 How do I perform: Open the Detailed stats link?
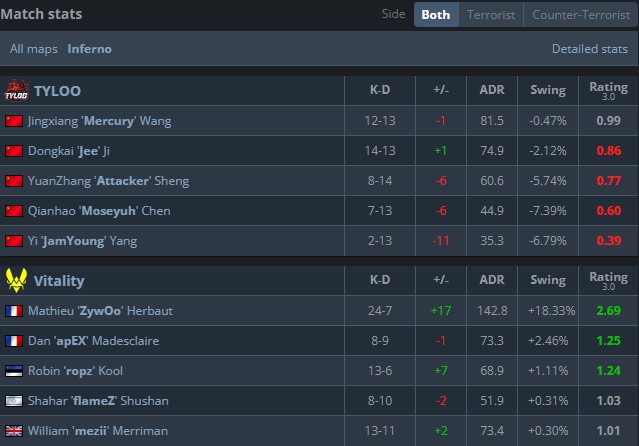(590, 48)
